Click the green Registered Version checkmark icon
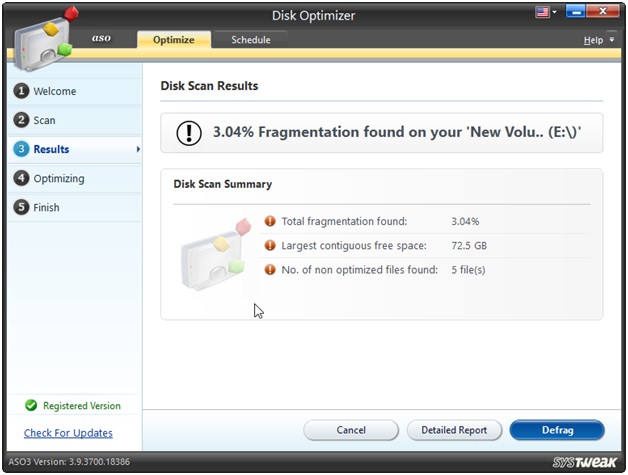Image resolution: width=628 pixels, height=475 pixels. click(31, 406)
